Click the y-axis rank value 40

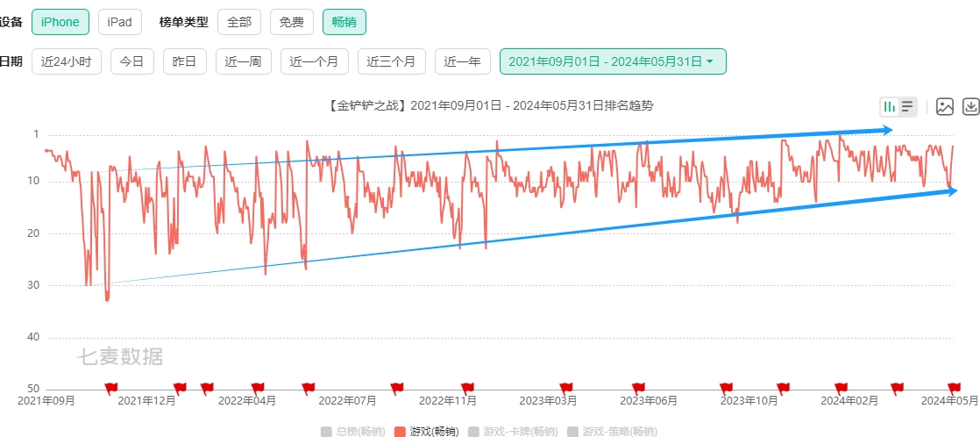coord(33,337)
